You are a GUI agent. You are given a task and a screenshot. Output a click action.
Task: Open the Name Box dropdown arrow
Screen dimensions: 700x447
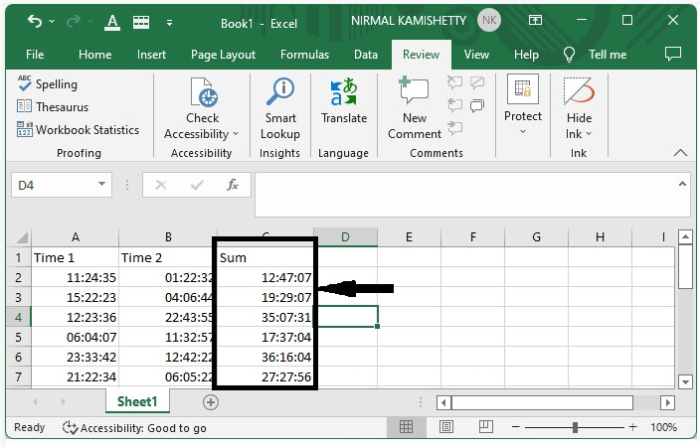pos(102,184)
